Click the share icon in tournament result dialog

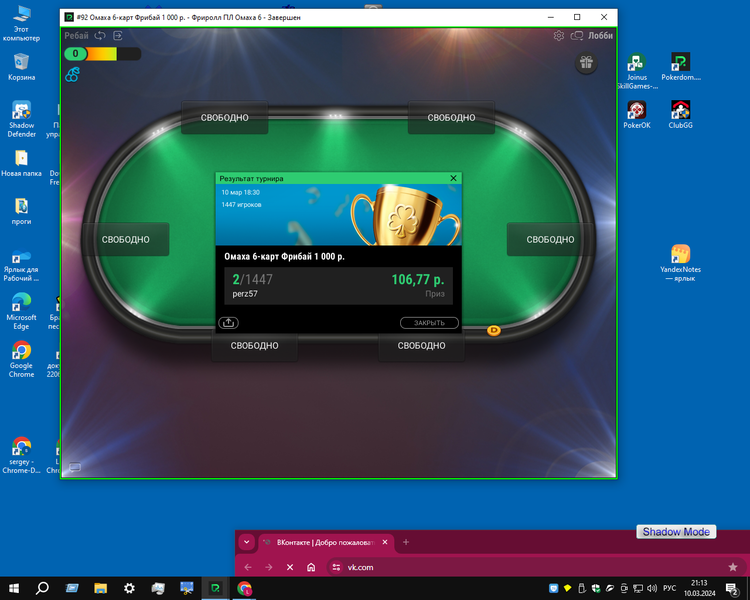pos(228,323)
